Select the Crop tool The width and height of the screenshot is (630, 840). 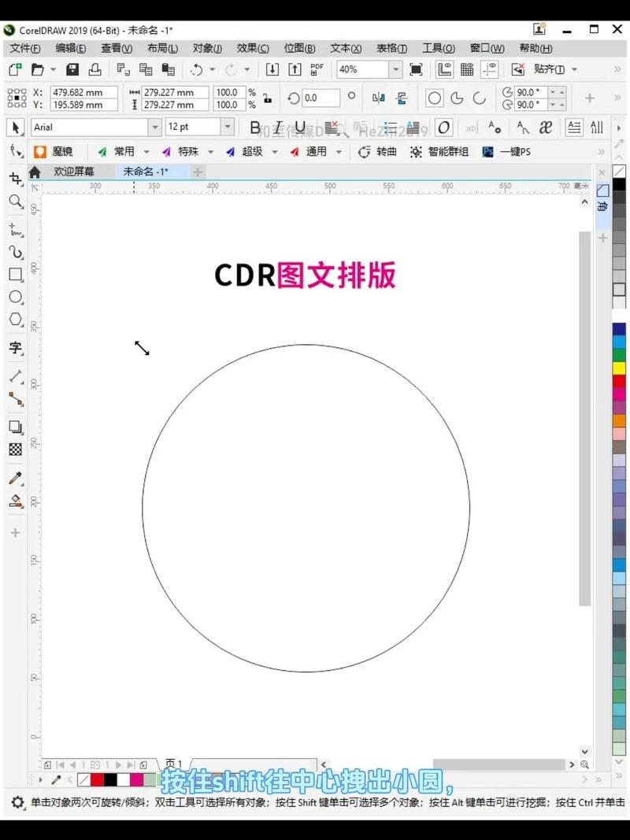15,178
